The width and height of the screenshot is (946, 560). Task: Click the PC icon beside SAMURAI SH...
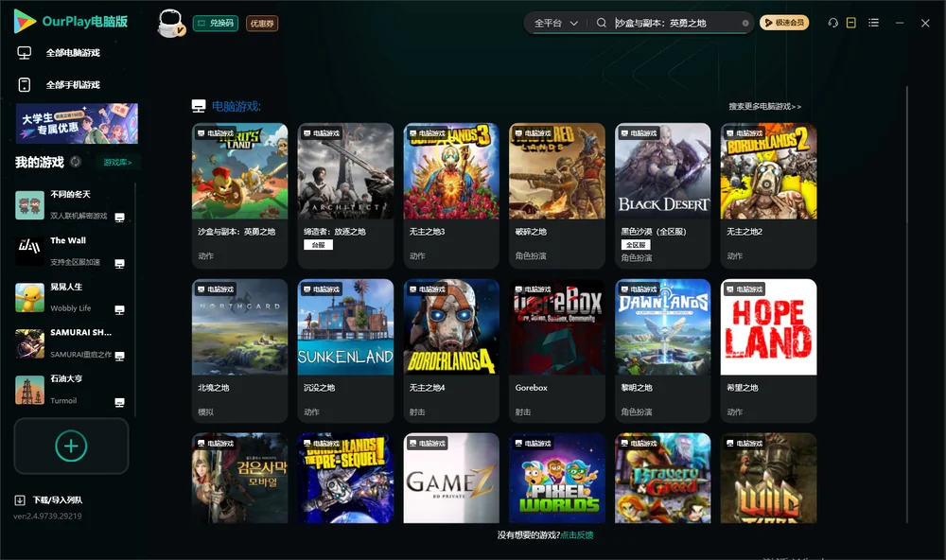(x=119, y=356)
